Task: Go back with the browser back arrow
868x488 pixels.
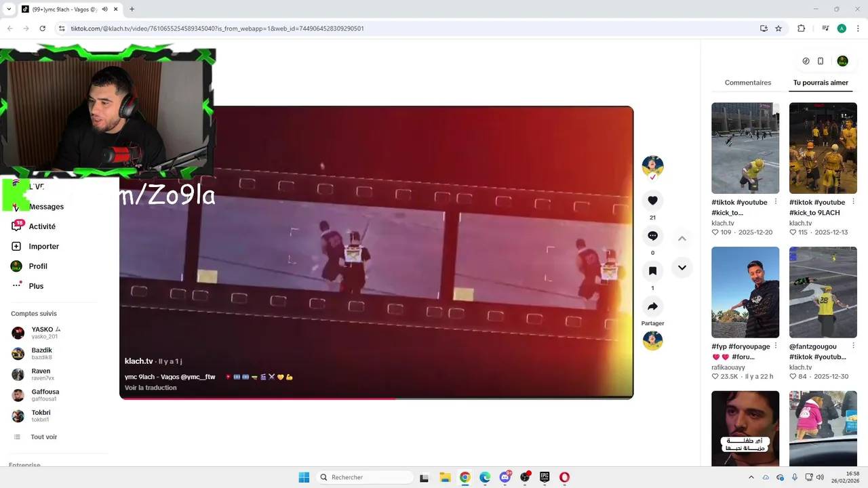Action: pos(10,28)
